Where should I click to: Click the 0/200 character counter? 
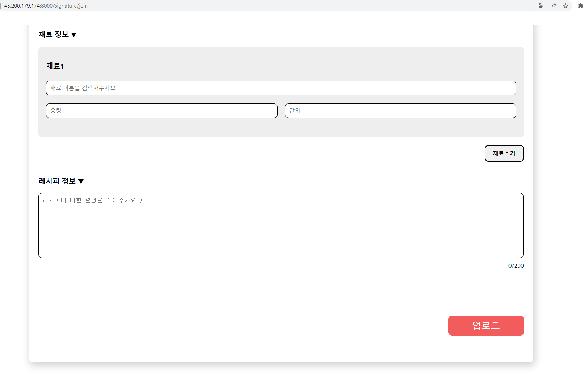516,266
